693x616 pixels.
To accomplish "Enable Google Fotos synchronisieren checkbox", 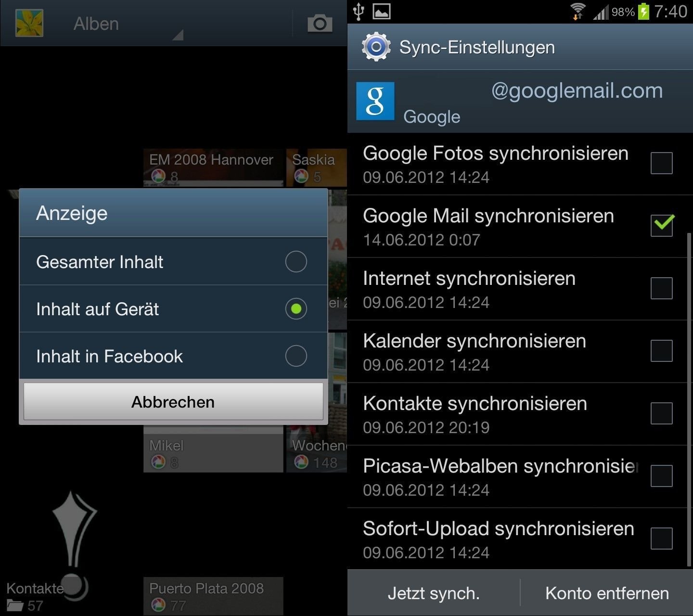I will coord(661,163).
